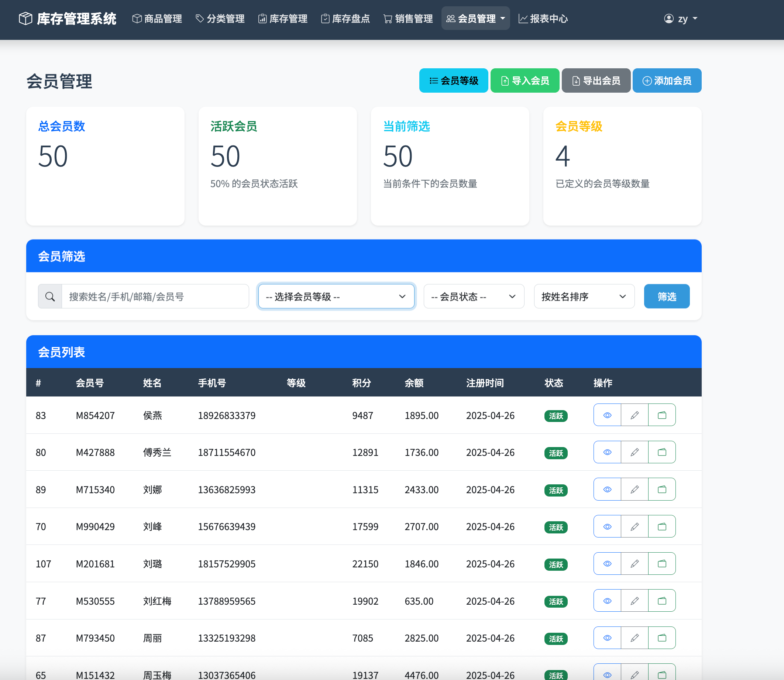
Task: Click the pencil edit icon for 刘璐
Action: pos(635,563)
